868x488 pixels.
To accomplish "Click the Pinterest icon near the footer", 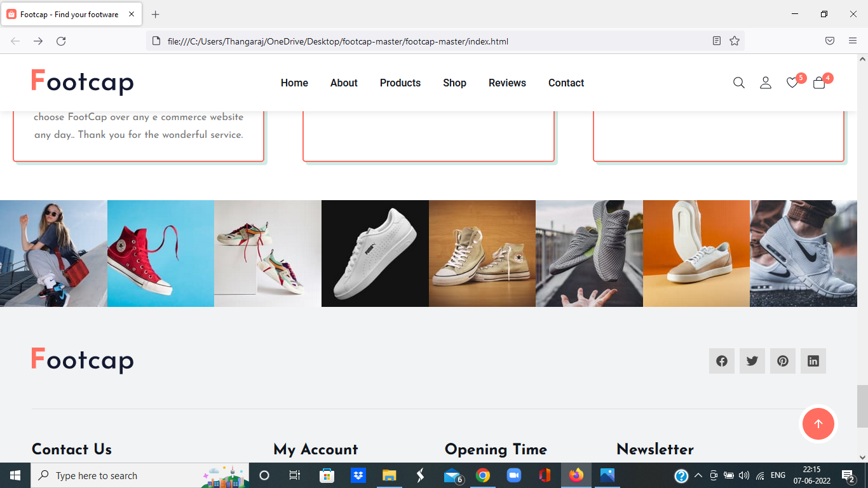I will (782, 360).
